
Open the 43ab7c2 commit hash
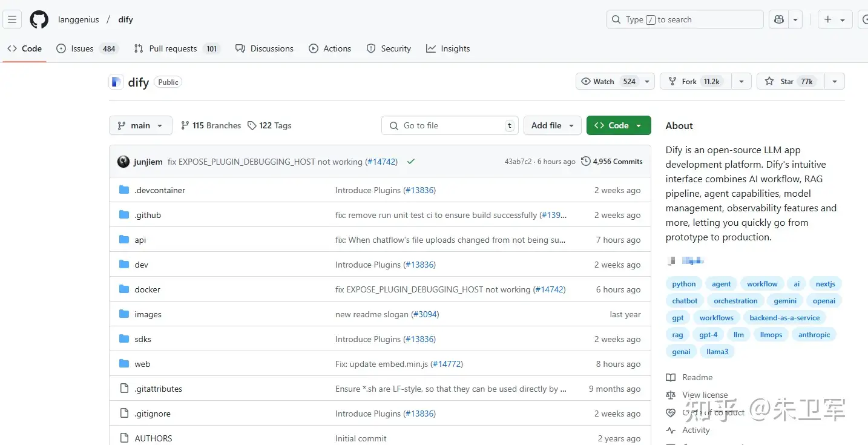[x=518, y=162]
